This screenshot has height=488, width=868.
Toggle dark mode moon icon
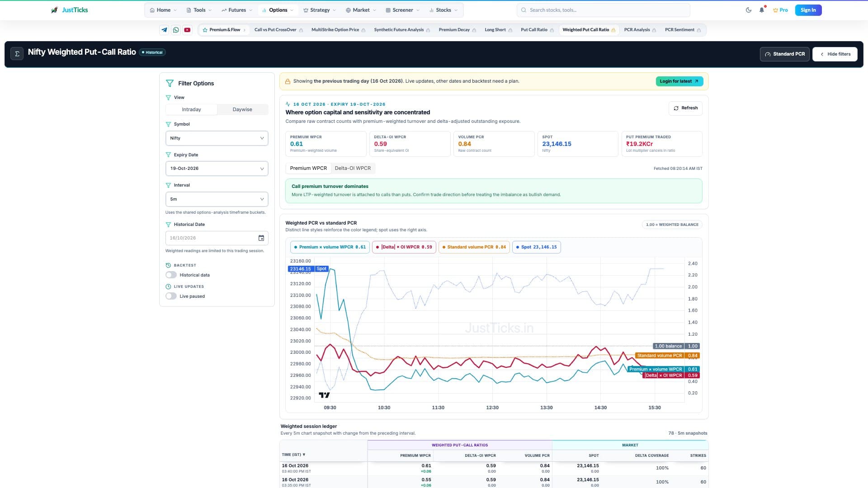749,10
